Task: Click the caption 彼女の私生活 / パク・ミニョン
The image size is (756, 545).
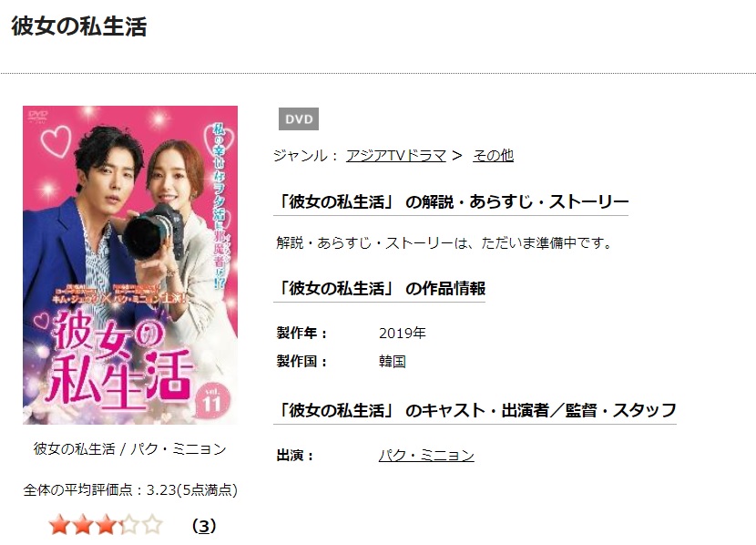Action: click(x=129, y=449)
